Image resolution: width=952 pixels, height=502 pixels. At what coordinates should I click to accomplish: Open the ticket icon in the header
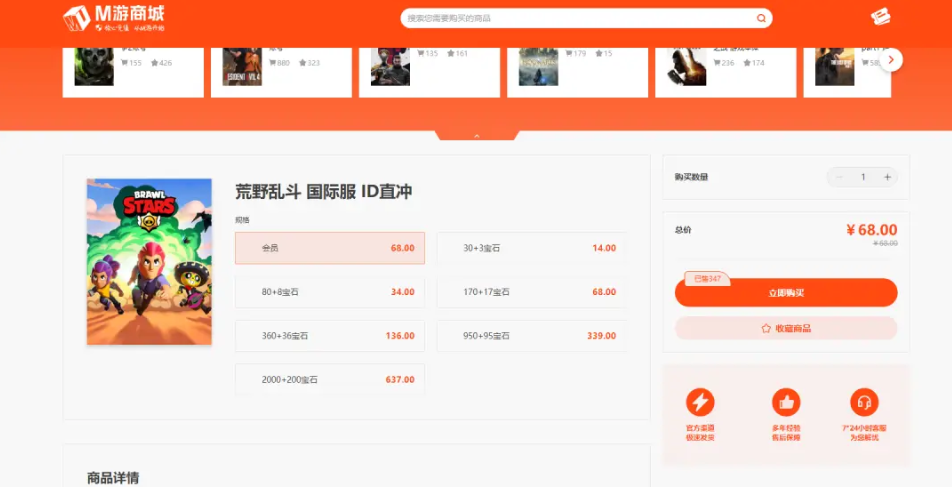[880, 17]
